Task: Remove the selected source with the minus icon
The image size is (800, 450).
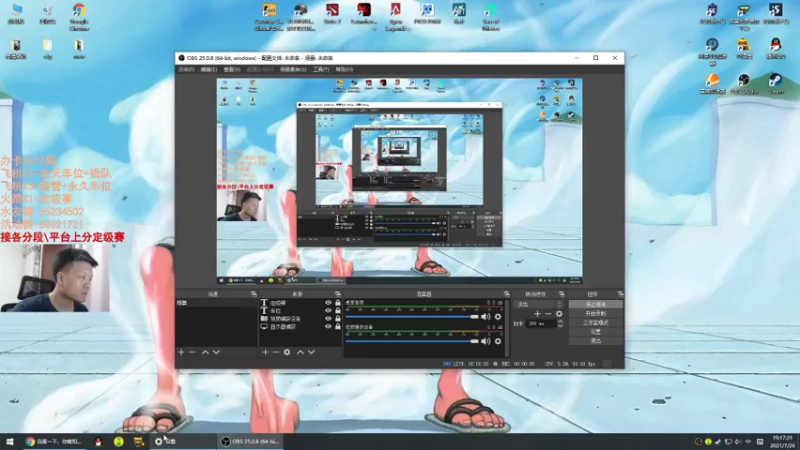Action: (276, 352)
